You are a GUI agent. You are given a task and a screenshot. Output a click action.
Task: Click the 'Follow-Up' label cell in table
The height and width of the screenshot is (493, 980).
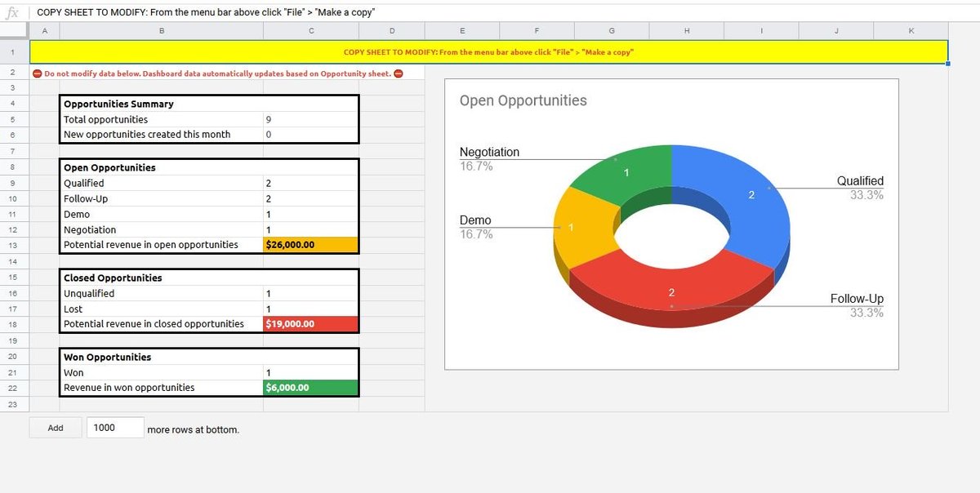point(162,198)
